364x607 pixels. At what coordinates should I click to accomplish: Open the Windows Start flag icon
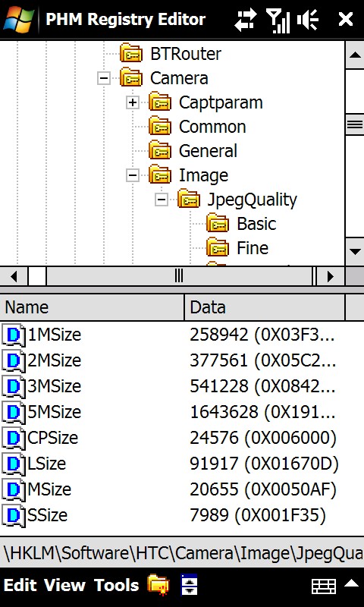click(19, 19)
